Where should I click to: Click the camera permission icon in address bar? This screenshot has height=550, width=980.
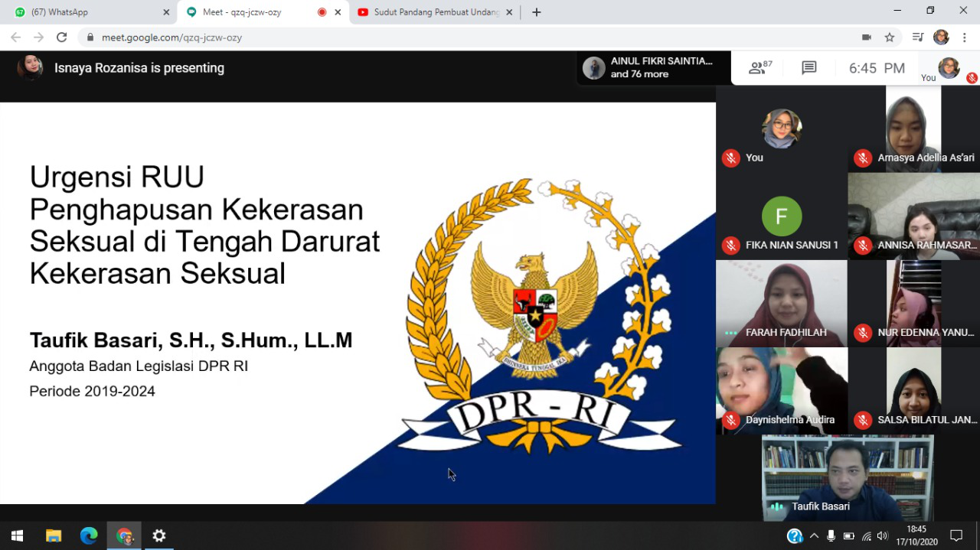point(867,37)
